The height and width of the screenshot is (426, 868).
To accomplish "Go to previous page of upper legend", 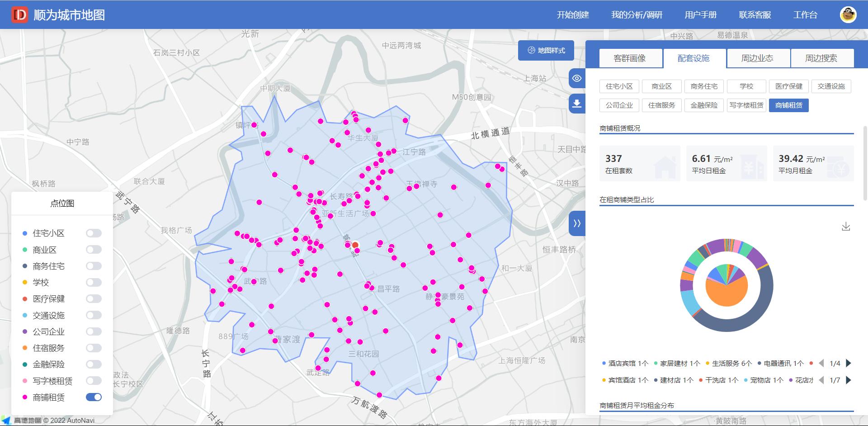I will [x=821, y=363].
